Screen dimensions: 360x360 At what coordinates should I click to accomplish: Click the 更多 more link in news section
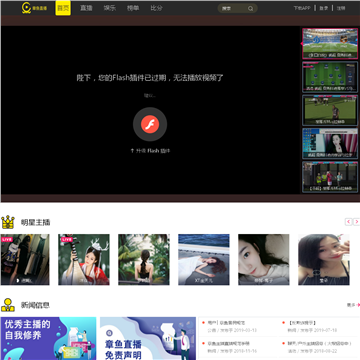(353, 305)
